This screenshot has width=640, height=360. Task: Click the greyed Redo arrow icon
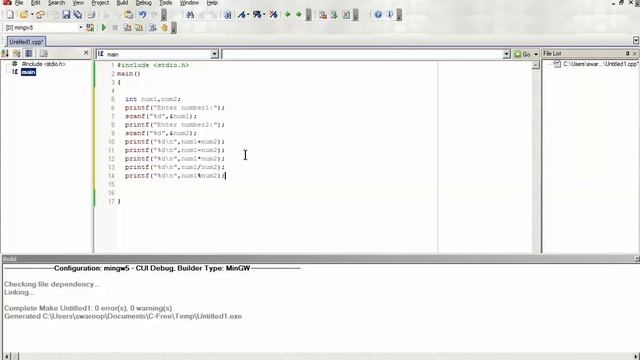pos(154,15)
